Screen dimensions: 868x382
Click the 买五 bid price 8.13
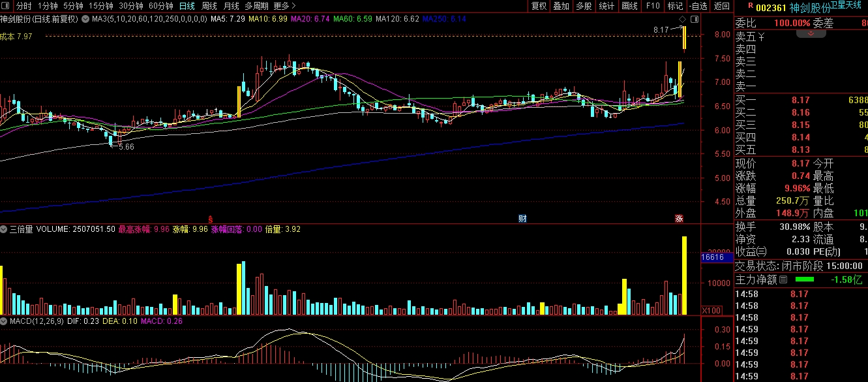point(801,150)
